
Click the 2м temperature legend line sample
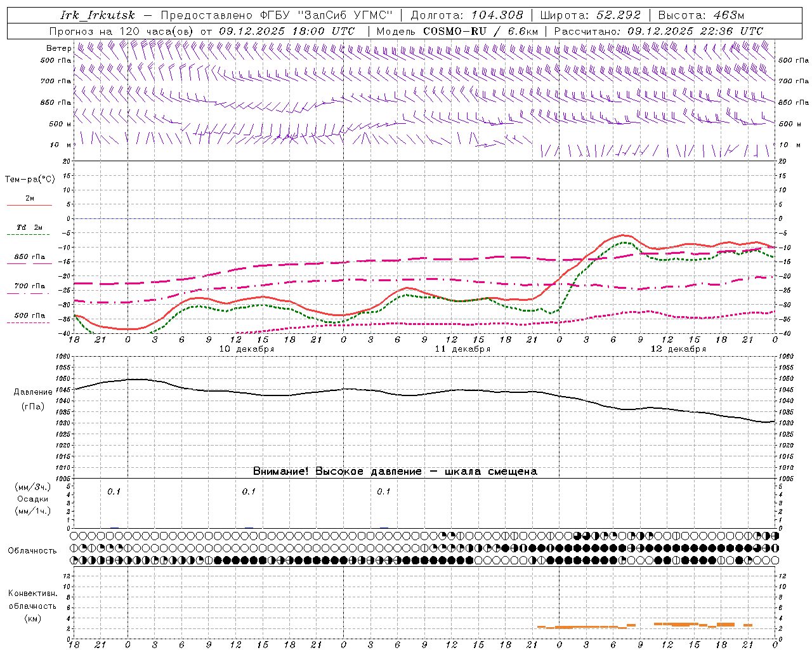coord(29,205)
